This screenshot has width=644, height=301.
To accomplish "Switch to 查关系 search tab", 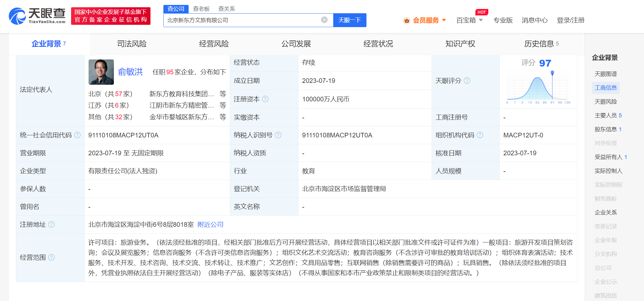I will click(x=226, y=9).
